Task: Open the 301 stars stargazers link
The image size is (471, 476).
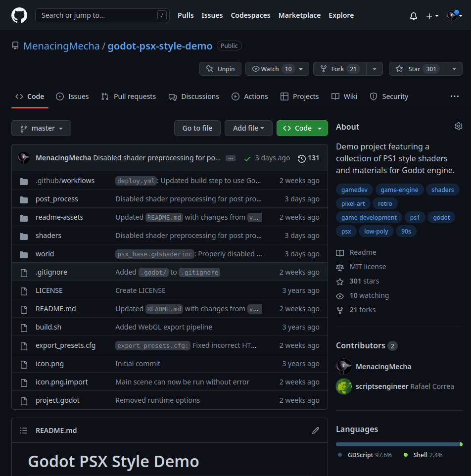Action: point(358,281)
